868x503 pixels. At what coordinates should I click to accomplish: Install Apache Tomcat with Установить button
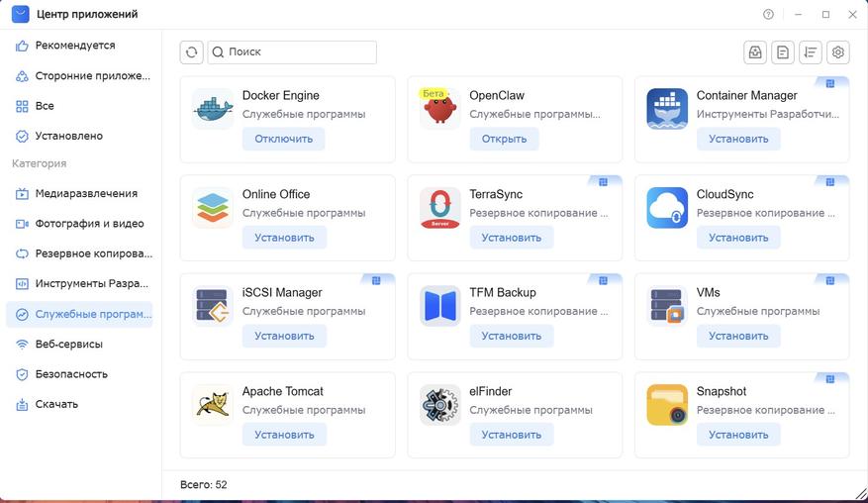click(284, 435)
